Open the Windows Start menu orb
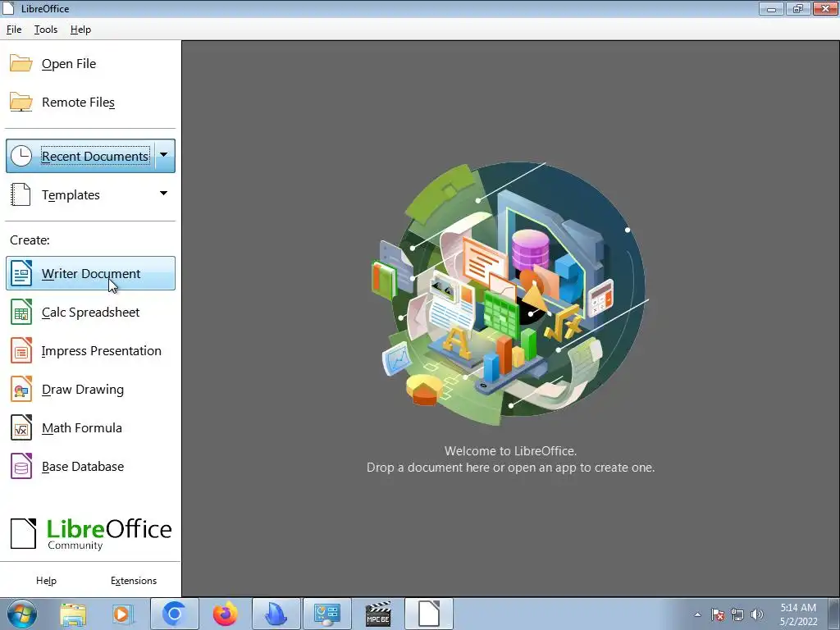This screenshot has width=840, height=630. click(22, 614)
